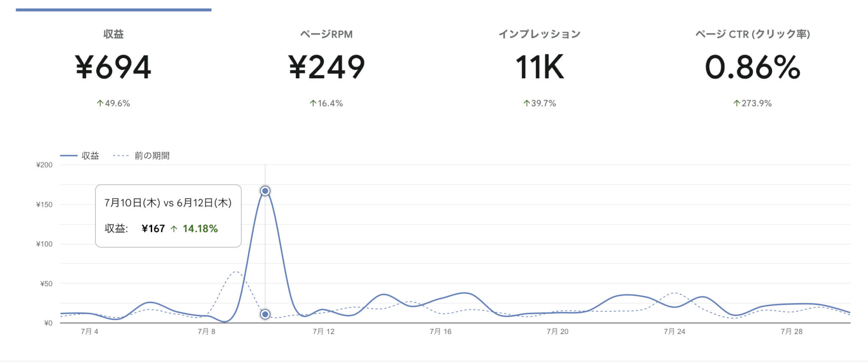
Task: Toggle the 前の期間 dashed line legend
Action: click(x=142, y=156)
